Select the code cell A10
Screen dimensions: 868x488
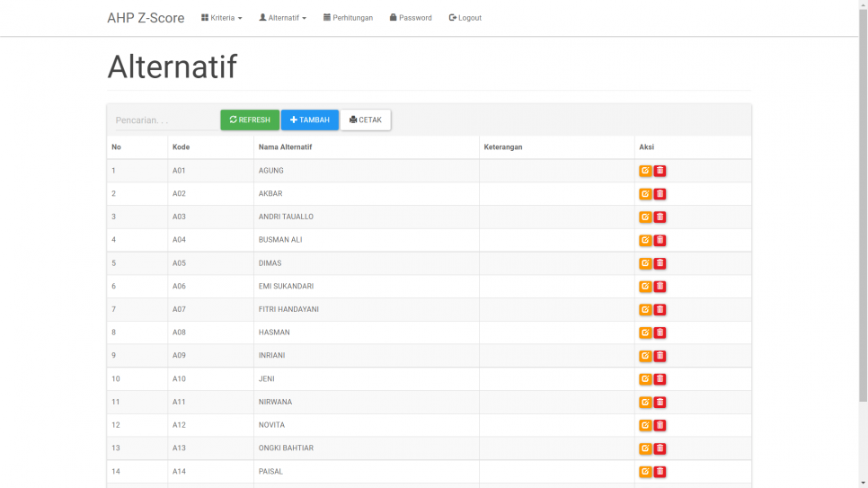click(x=179, y=379)
